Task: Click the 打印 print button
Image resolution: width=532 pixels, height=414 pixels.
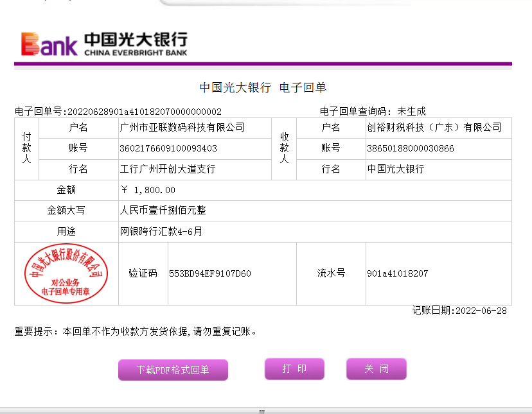Action: (294, 368)
